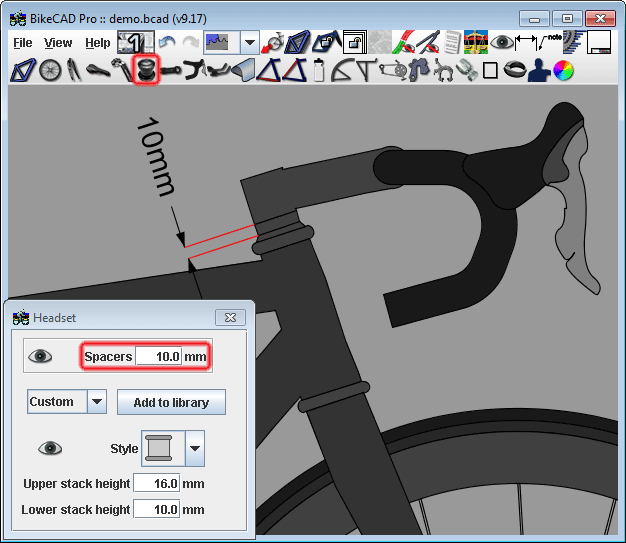Open the handlebar settings icon
Viewport: 626px width, 543px height.
click(x=194, y=70)
